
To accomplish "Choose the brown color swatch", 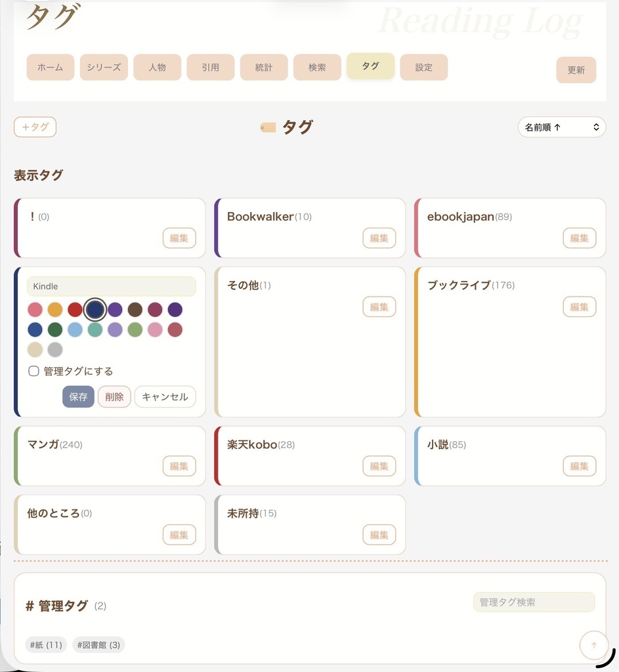I will click(x=135, y=310).
